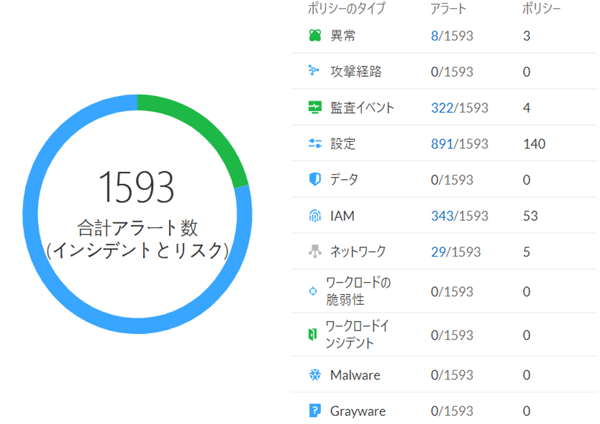600x424 pixels.
Task: Open the 322 audit event alerts link
Action: tap(443, 108)
